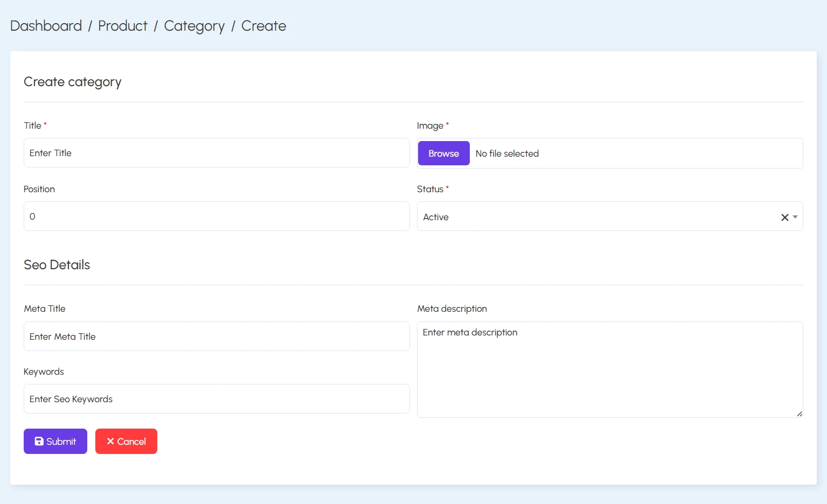Click the Keywords label
Image resolution: width=827 pixels, height=504 pixels.
tap(44, 372)
